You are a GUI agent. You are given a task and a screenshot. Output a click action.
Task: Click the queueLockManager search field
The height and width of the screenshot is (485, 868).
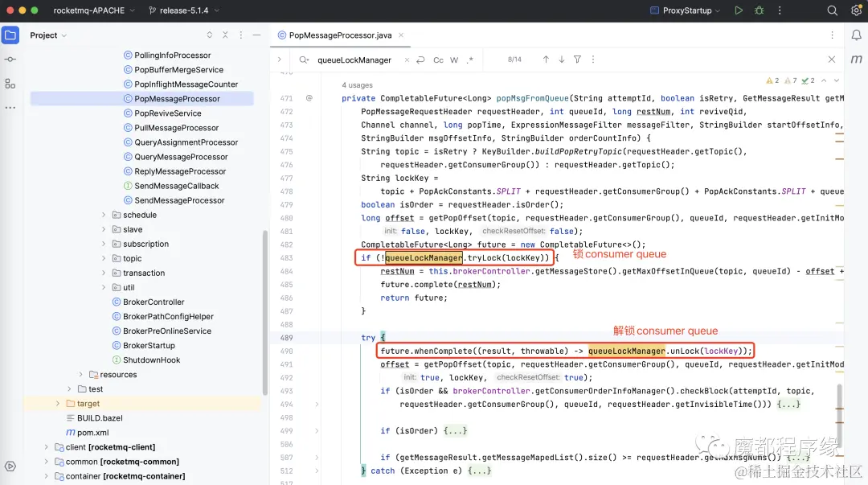(x=354, y=60)
